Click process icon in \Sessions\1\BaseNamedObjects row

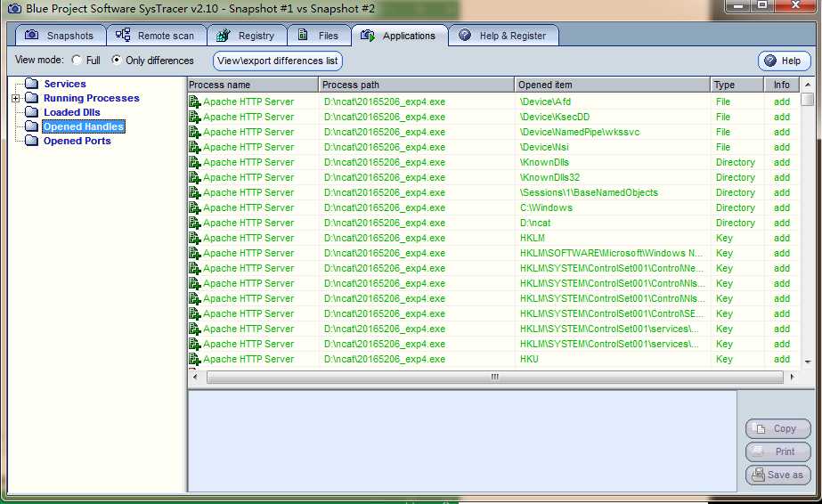coord(194,193)
